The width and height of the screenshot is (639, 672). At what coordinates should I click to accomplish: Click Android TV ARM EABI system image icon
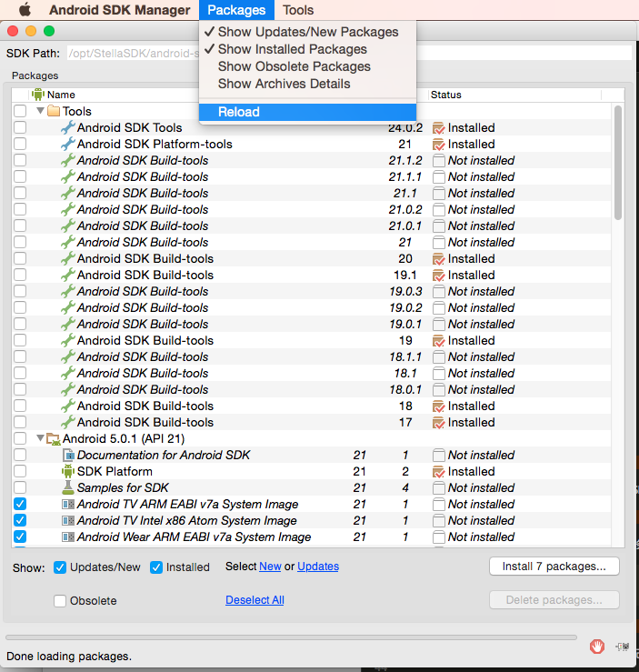[68, 504]
